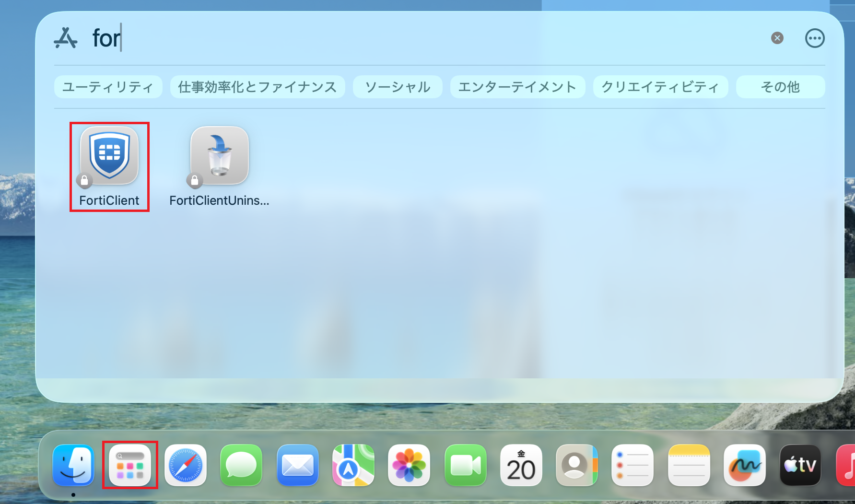Select the ユーティリティ category
Image resolution: width=855 pixels, height=504 pixels.
[x=108, y=87]
